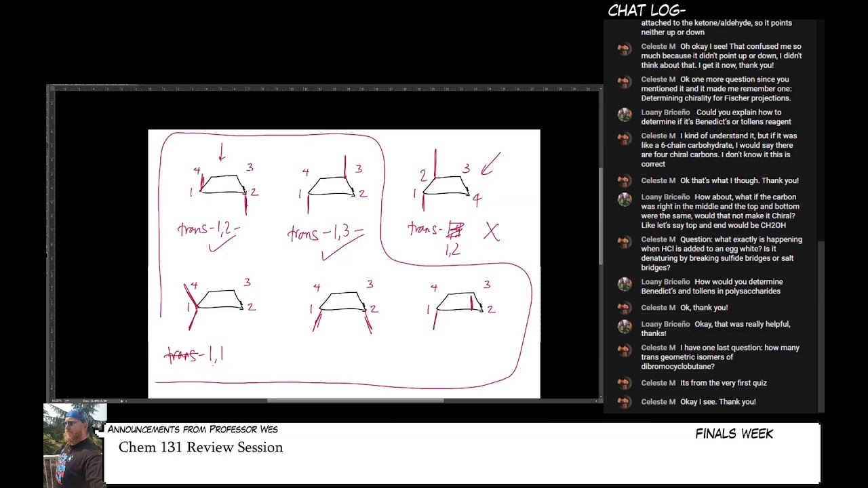Click message about Benedict's and tollens in polysaccharides
Viewport: 868px width, 488px height.
pyautogui.click(x=712, y=287)
